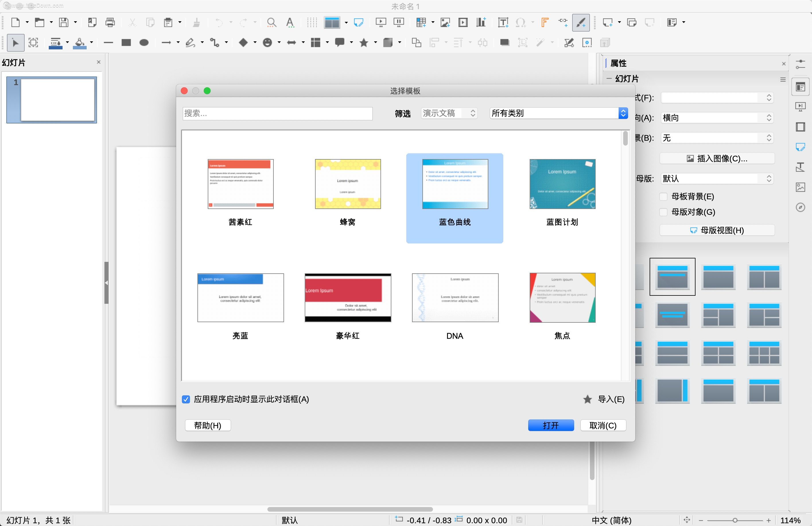
Task: Click the Print icon
Action: [x=110, y=22]
